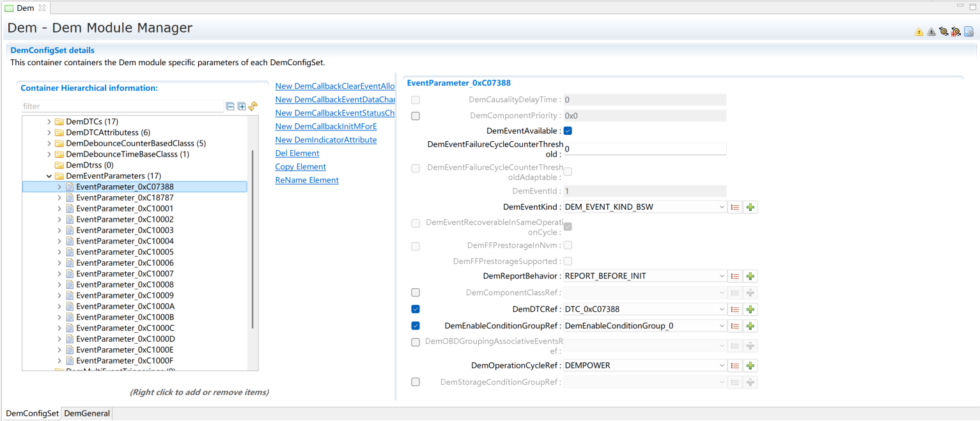Screen dimensions: 980x421
Task: Click the Del Element link
Action: 297,153
